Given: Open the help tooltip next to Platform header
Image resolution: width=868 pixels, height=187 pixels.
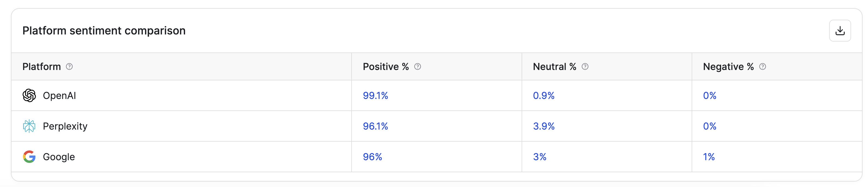Looking at the screenshot, I should point(69,66).
